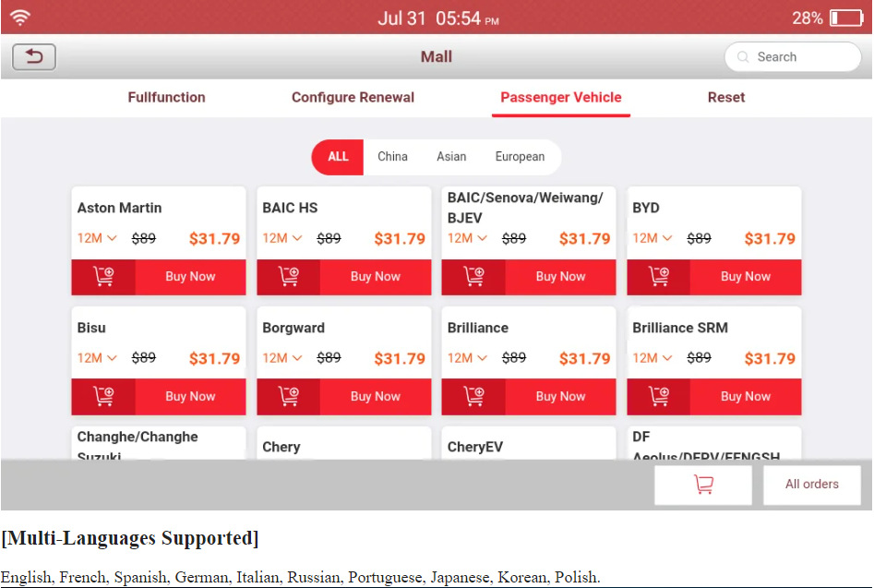Switch to the Configure Renewal tab
Screen dimensions: 874x588
click(353, 98)
